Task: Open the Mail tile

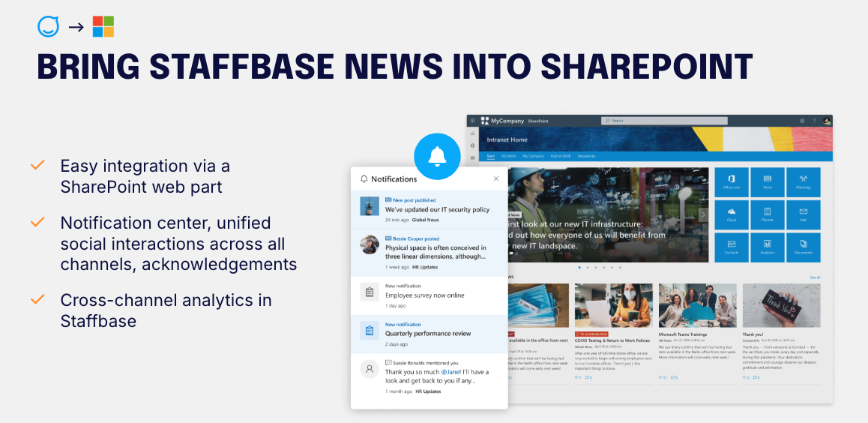Action: [x=804, y=214]
